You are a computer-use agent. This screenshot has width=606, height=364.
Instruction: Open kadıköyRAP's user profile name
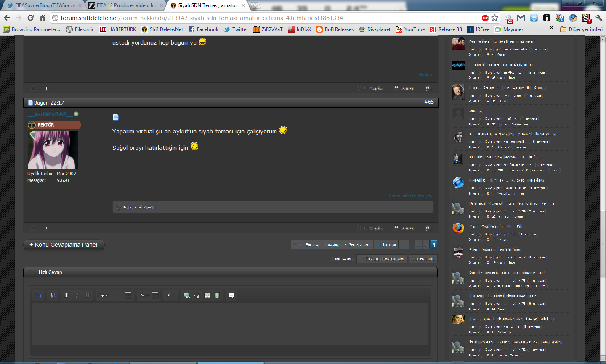tap(50, 114)
